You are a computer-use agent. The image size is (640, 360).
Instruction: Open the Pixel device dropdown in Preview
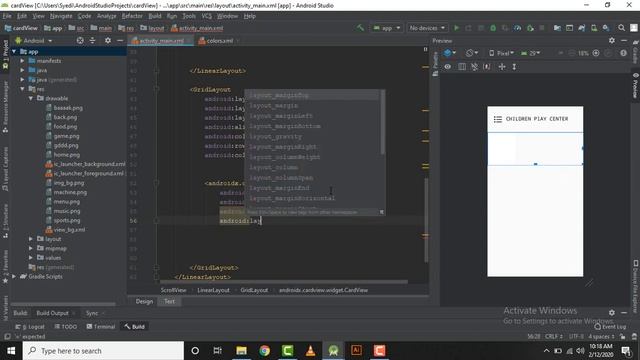(x=501, y=53)
